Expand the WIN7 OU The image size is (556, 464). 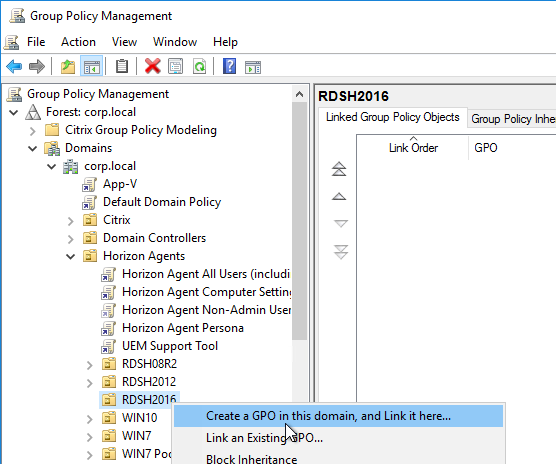pos(89,437)
